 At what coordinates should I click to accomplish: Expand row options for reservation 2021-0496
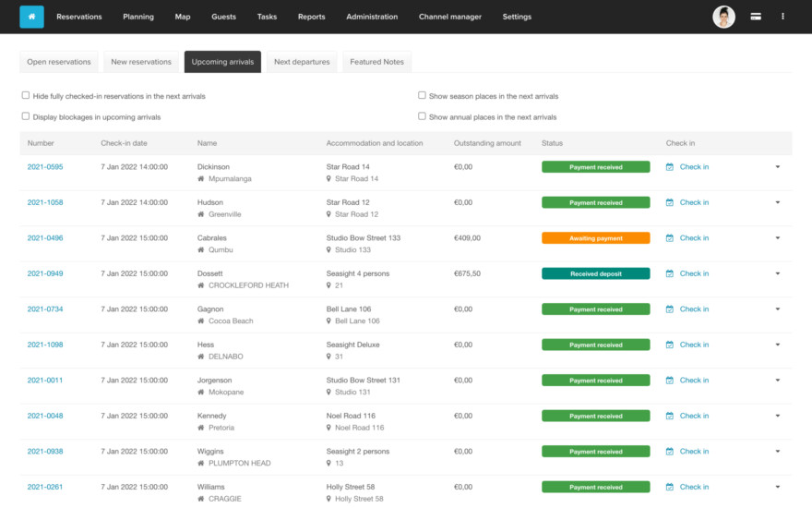pos(777,238)
